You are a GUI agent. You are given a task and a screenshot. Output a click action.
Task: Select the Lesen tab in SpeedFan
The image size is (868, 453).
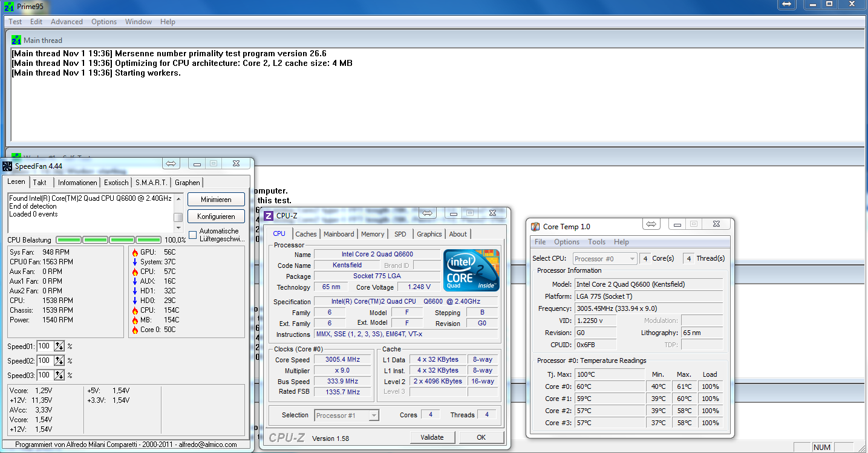pos(16,181)
